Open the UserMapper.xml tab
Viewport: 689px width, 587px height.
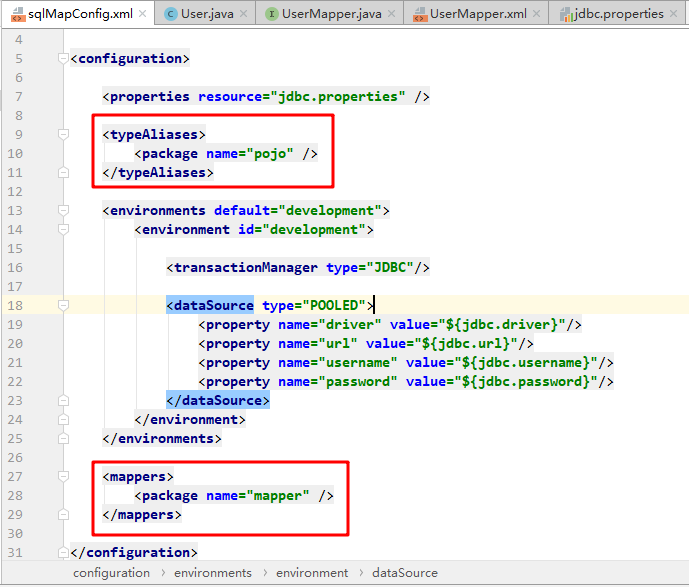point(476,14)
